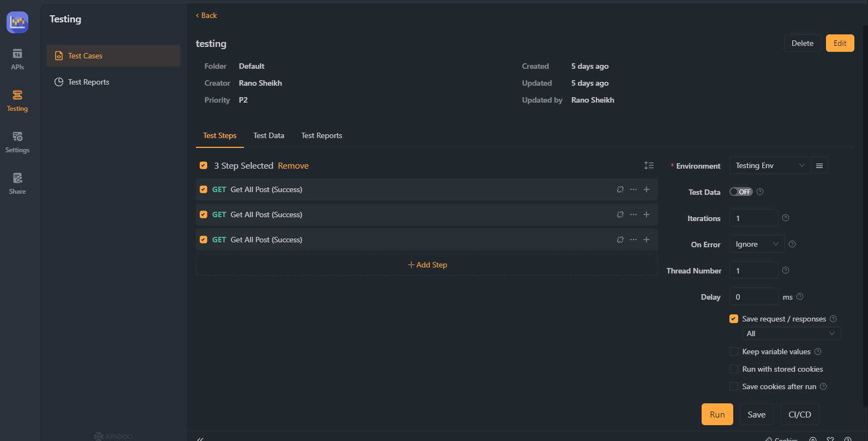The width and height of the screenshot is (868, 441).
Task: Switch to the Test Data tab
Action: click(268, 135)
